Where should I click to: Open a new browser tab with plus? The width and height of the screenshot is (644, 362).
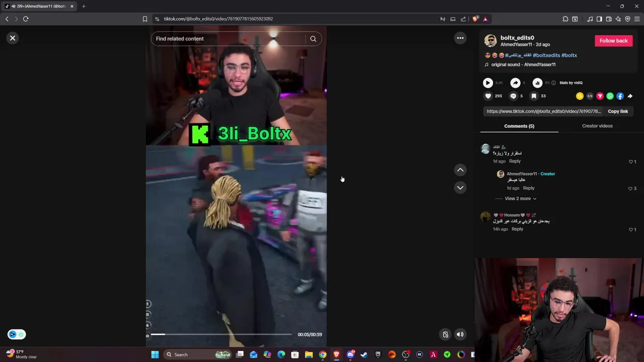tap(84, 6)
